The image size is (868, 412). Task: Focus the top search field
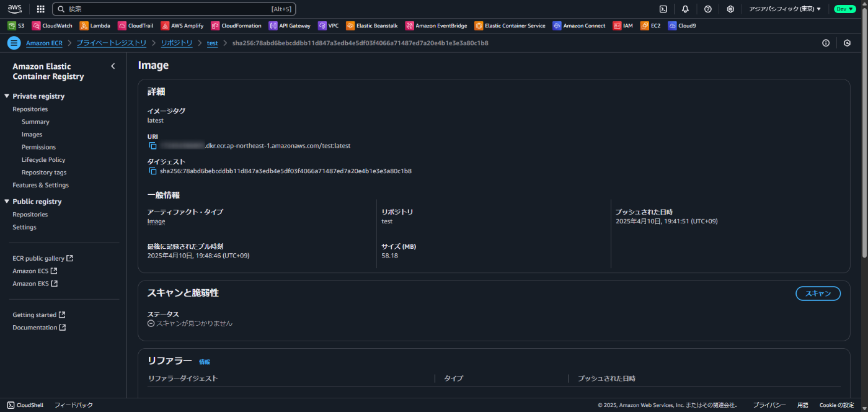(x=174, y=9)
